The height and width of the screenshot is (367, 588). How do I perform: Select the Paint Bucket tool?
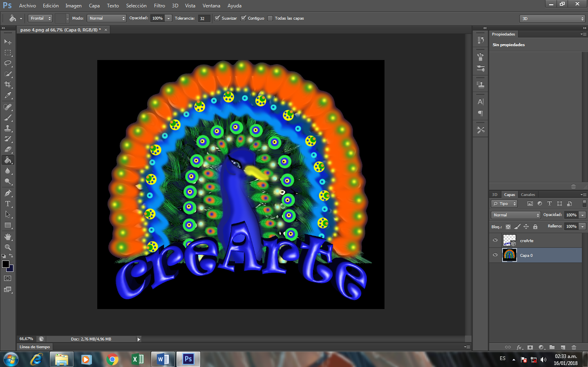[x=8, y=160]
